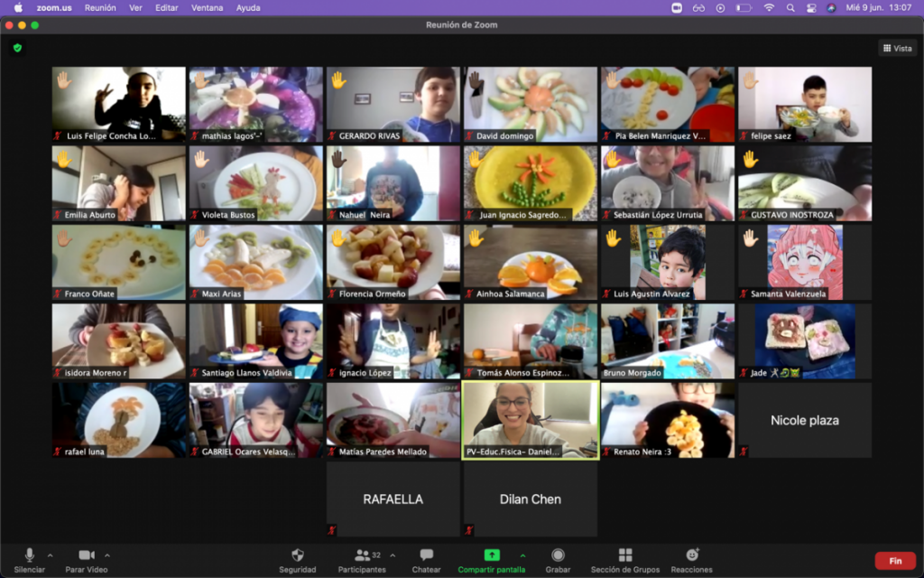The height and width of the screenshot is (578, 924).
Task: Open the Ventana menu in the menu bar
Action: pos(207,7)
